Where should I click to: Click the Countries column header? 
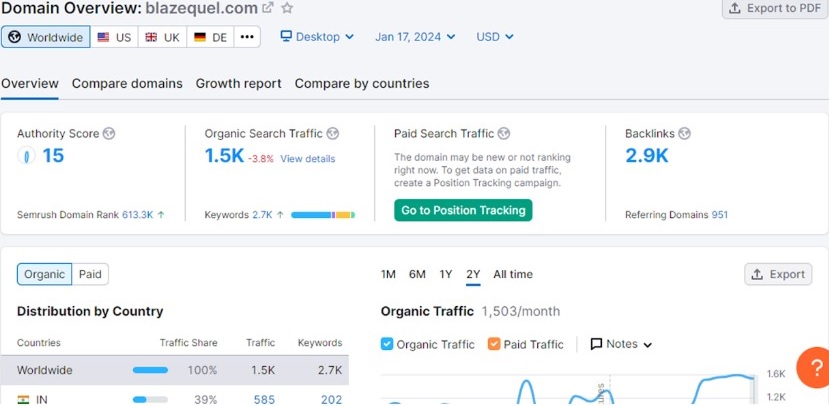39,343
